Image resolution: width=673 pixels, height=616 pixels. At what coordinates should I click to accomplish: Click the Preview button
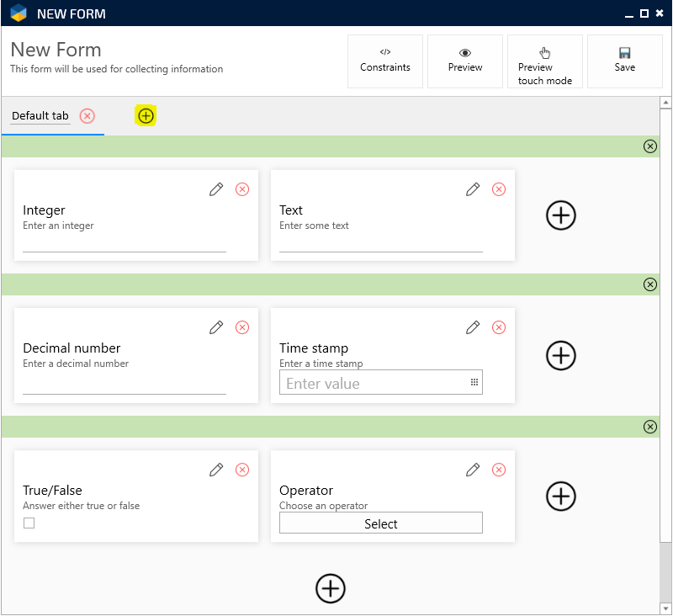465,61
